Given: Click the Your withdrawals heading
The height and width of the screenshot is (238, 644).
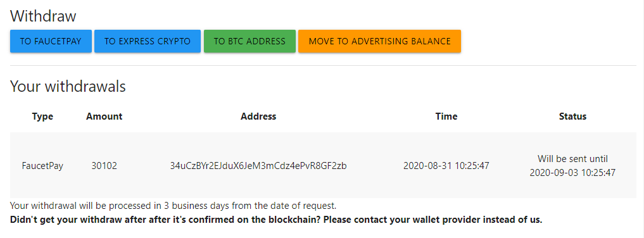Looking at the screenshot, I should [x=68, y=87].
